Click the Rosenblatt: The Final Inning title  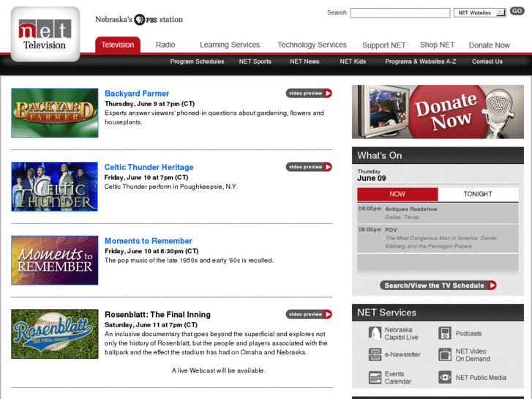157,315
